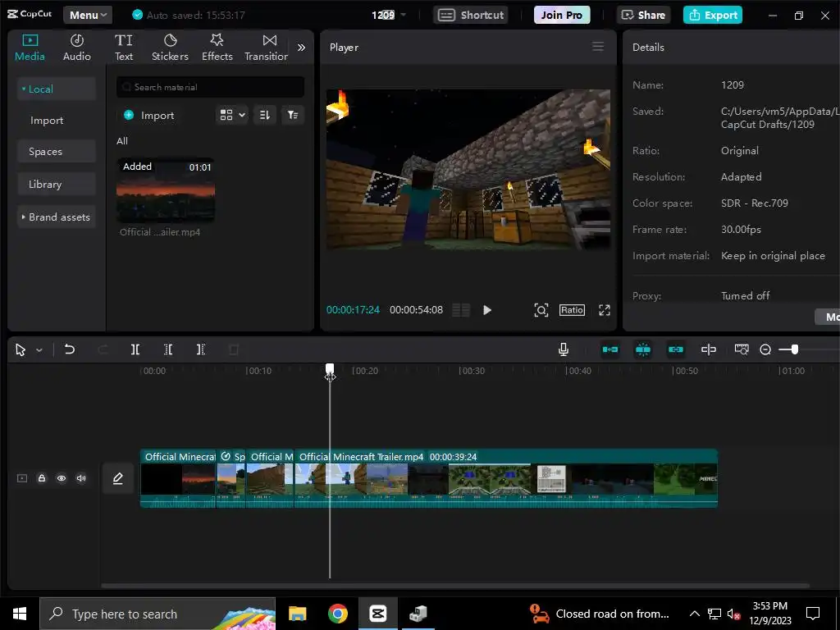Open the sort media icon
This screenshot has height=630, width=840.
(265, 115)
